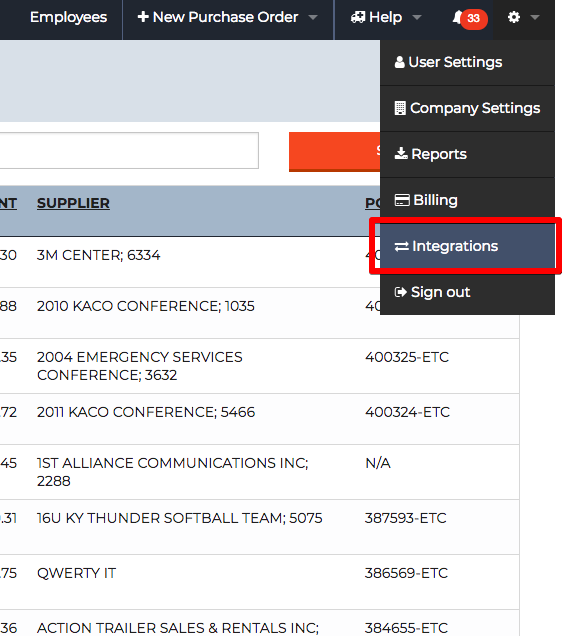Open PO number 400325-ETC row
Image resolution: width=567 pixels, height=636 pixels.
coord(407,357)
